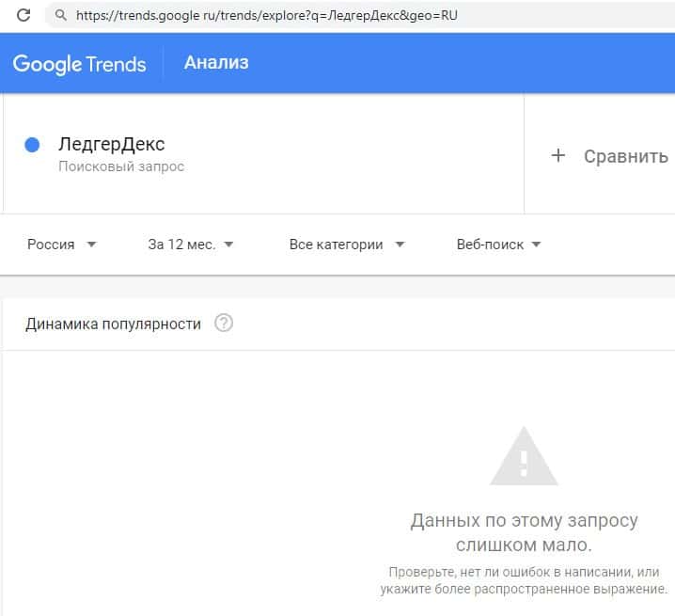Screen dimensions: 675x616
Task: Expand the За 12 мес. period dropdown
Action: [x=191, y=245]
